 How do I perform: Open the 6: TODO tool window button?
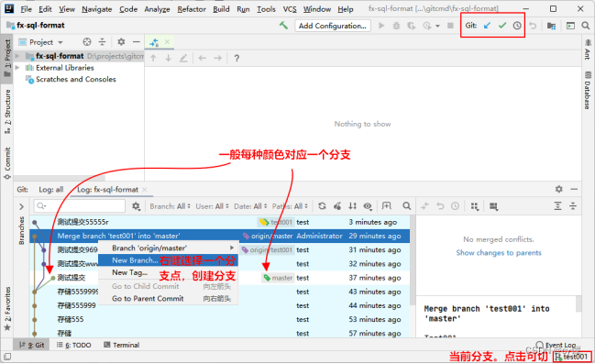point(74,345)
